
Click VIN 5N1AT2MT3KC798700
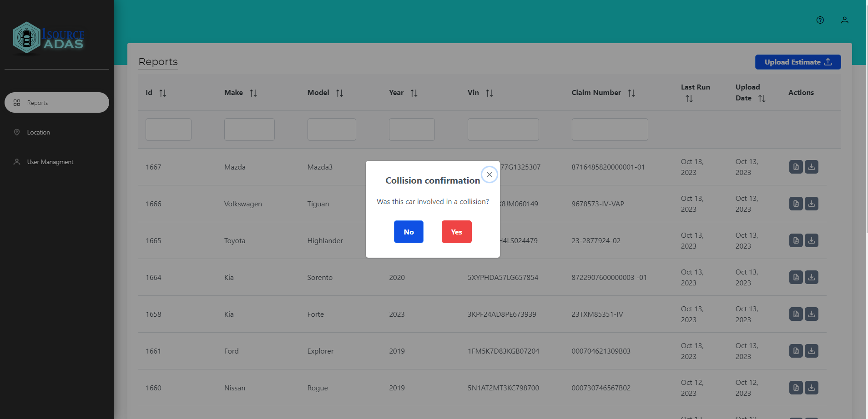point(503,388)
